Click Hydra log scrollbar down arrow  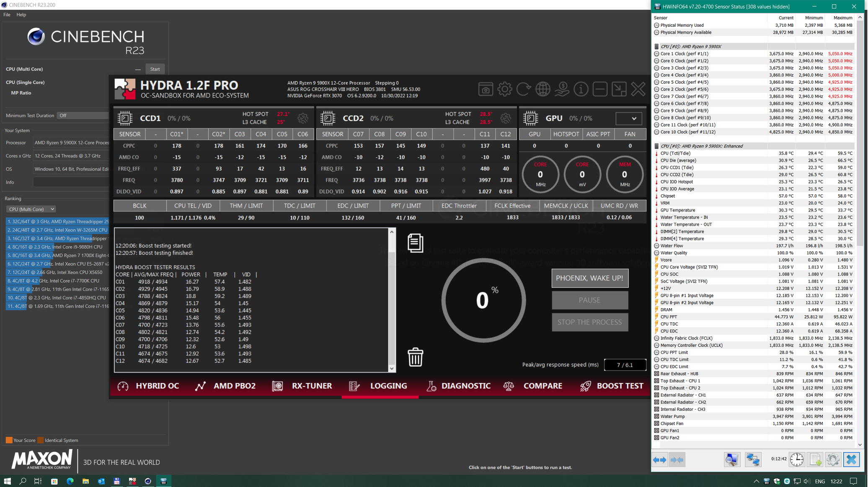[x=392, y=368]
